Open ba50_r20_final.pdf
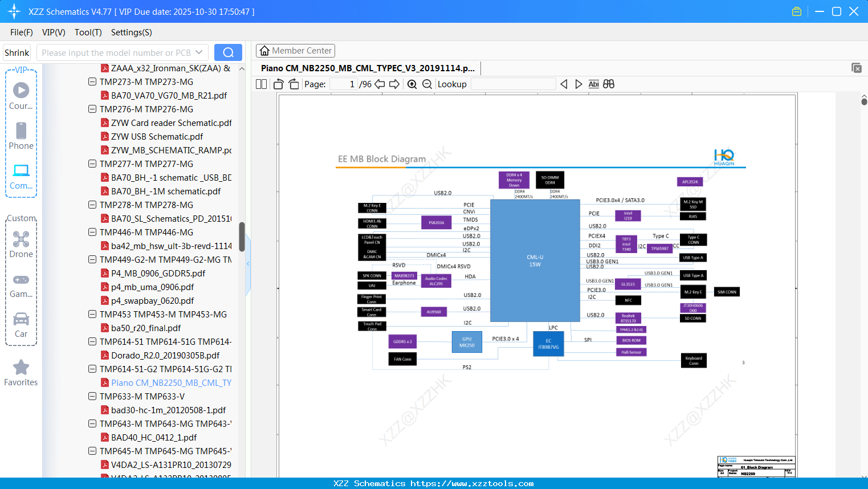 (x=146, y=328)
